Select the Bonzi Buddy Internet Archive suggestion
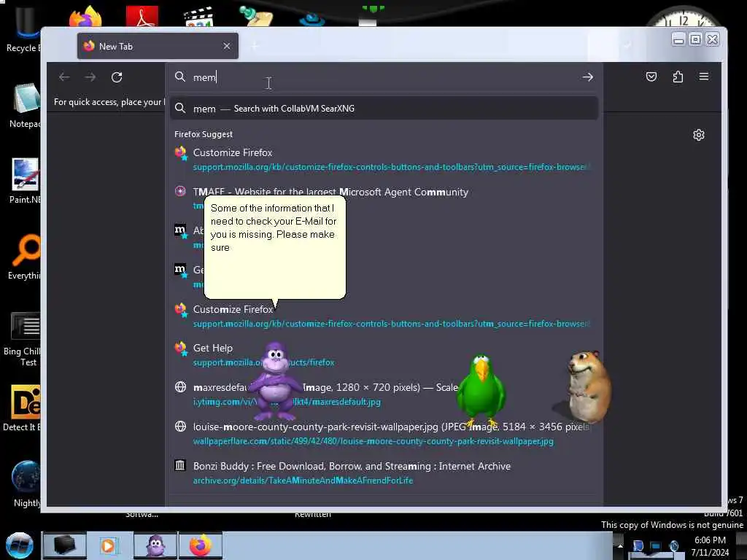Screen dimensions: 747x560 click(x=384, y=472)
